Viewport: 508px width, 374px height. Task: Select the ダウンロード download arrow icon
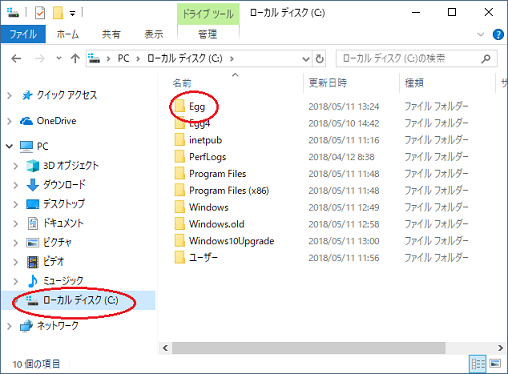click(x=32, y=185)
